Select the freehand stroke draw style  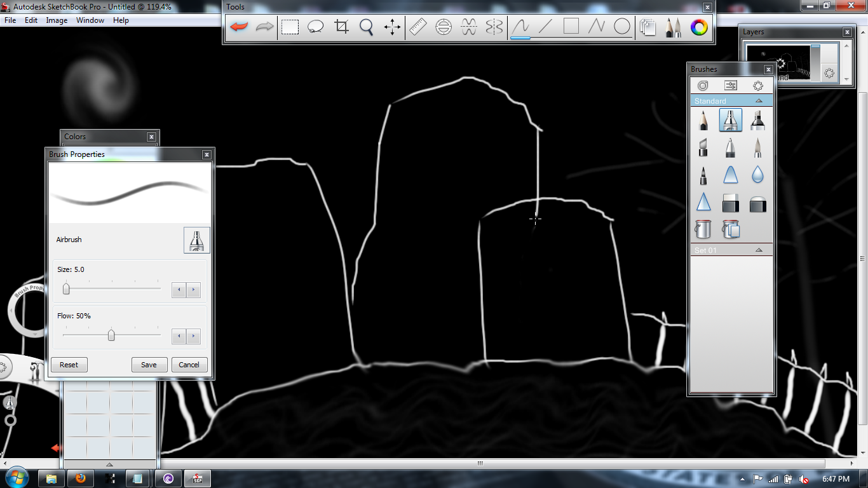520,27
